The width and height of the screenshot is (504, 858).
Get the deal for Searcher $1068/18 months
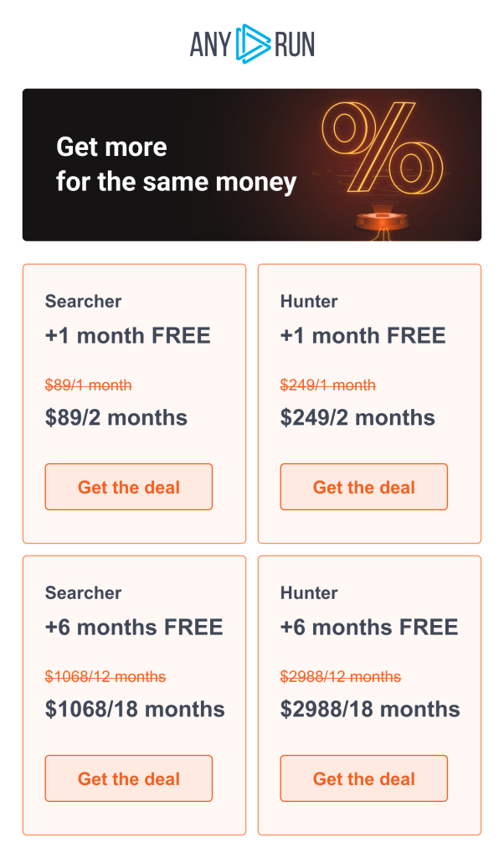[129, 778]
